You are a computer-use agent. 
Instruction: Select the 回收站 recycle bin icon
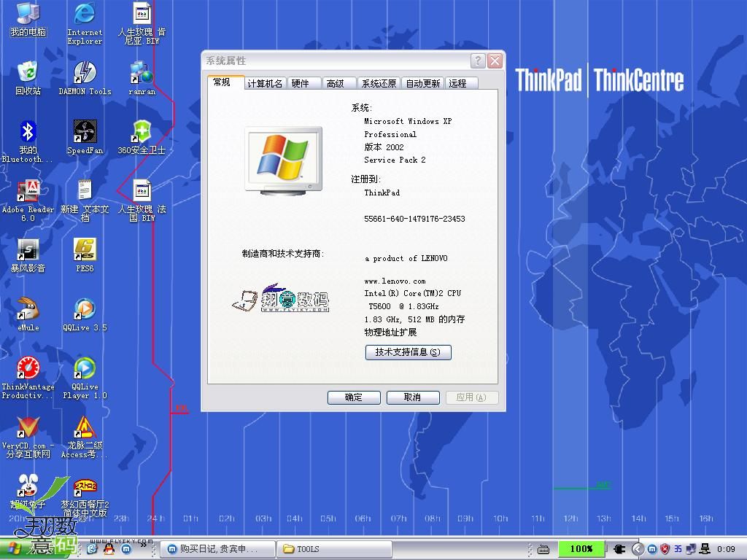click(28, 77)
